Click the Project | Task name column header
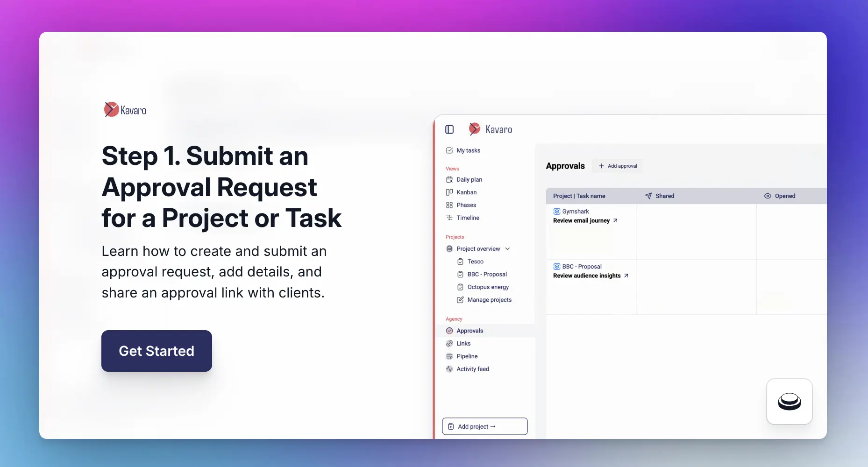 (x=579, y=196)
